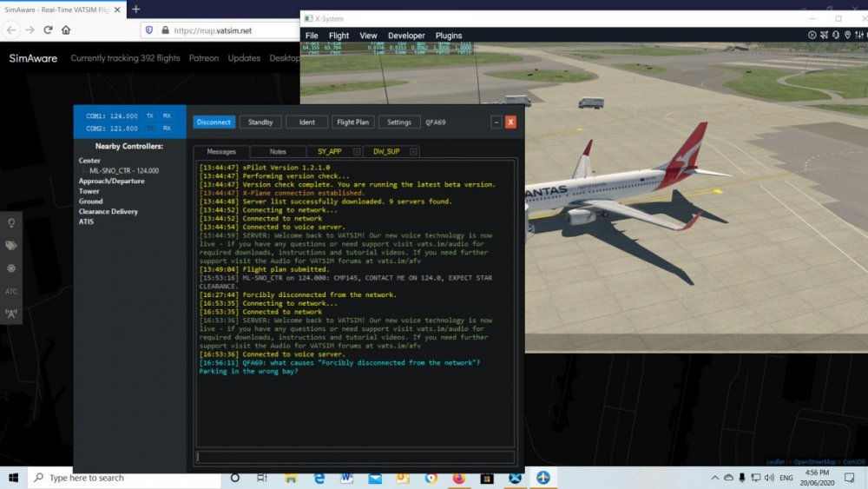Click the taskbar search box

pyautogui.click(x=124, y=478)
